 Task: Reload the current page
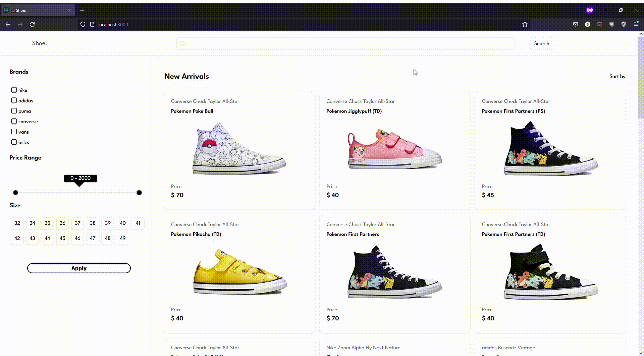tap(32, 24)
